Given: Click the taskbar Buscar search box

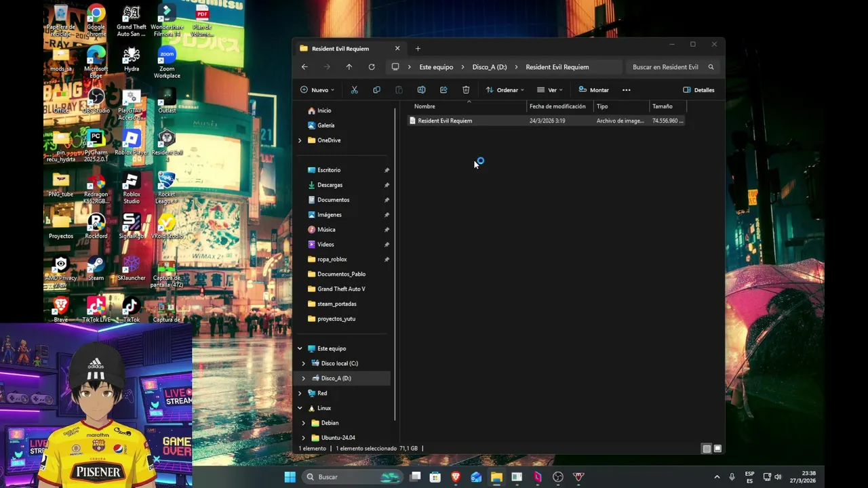Looking at the screenshot, I should point(351,477).
